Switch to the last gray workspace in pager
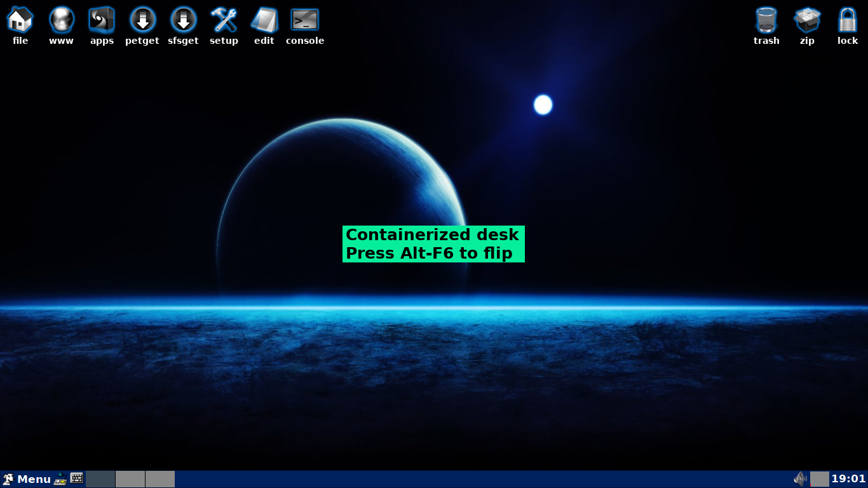 (160, 479)
